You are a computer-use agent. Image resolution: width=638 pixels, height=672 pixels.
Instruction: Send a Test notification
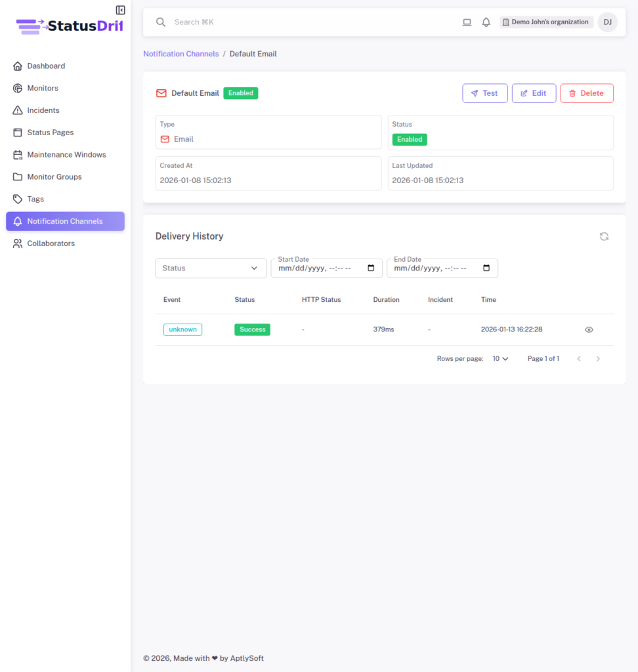(485, 93)
